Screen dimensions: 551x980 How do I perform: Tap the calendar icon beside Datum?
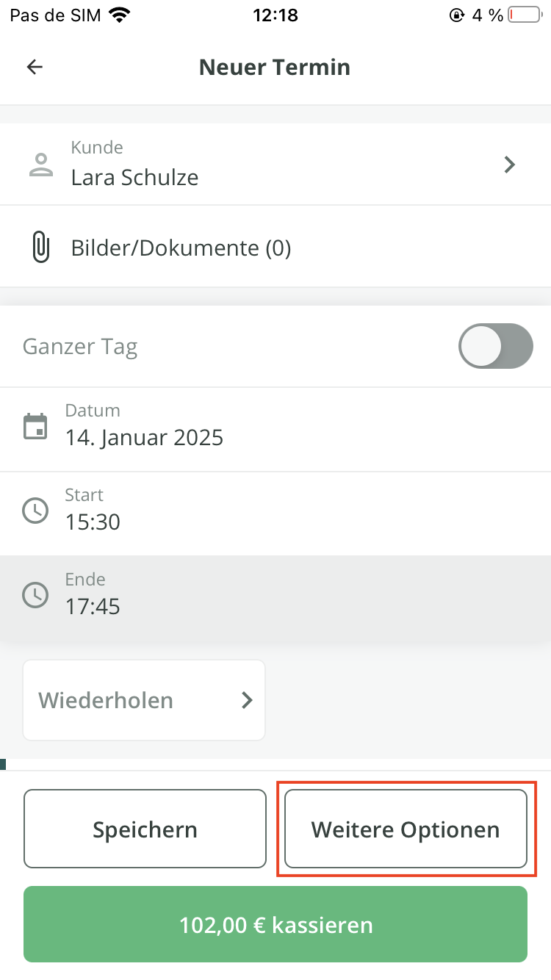coord(35,427)
